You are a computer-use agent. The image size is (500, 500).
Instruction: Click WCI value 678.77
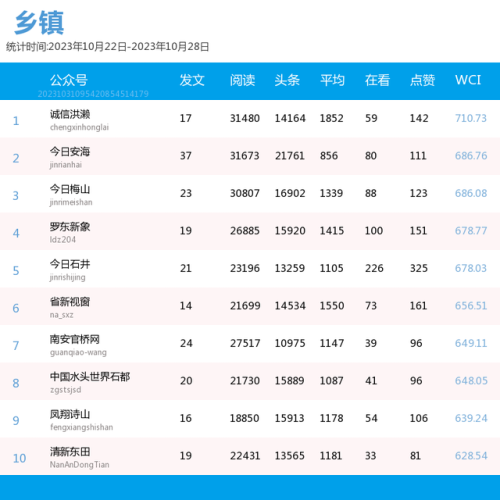pyautogui.click(x=471, y=231)
